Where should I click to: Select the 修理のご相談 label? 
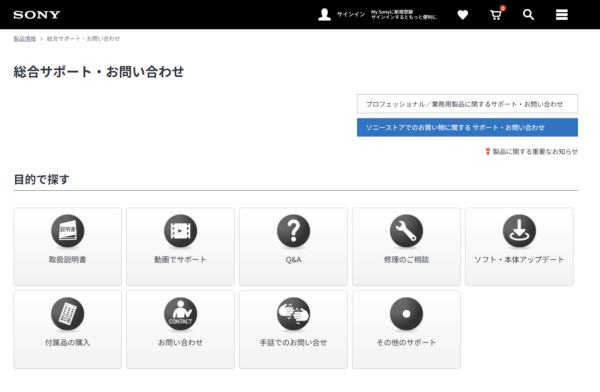click(406, 260)
